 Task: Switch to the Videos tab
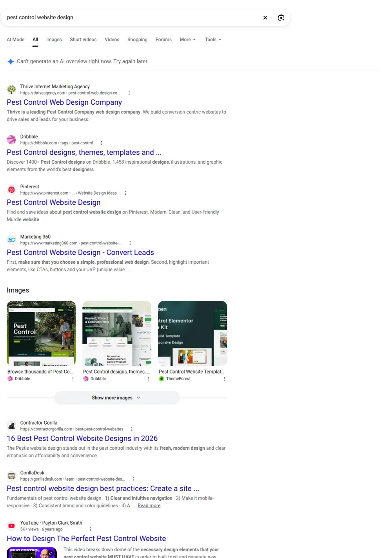coord(112,40)
